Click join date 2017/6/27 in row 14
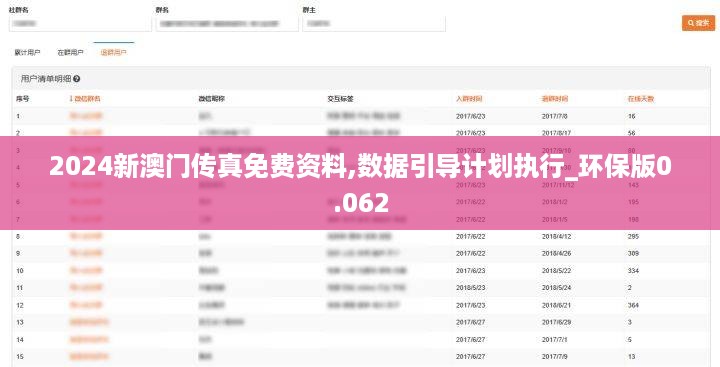720x367 pixels. pos(470,340)
